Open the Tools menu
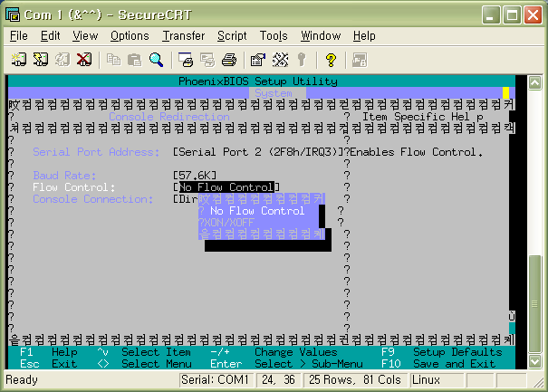The image size is (548, 392). (274, 36)
